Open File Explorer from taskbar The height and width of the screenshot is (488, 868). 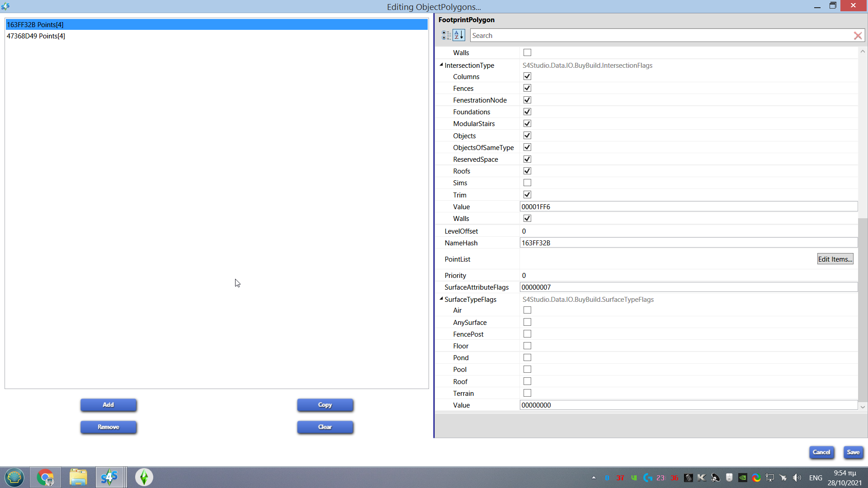(78, 477)
